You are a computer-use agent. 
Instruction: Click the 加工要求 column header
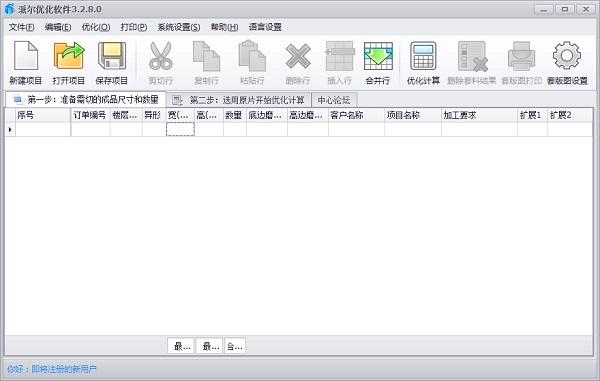(479, 115)
